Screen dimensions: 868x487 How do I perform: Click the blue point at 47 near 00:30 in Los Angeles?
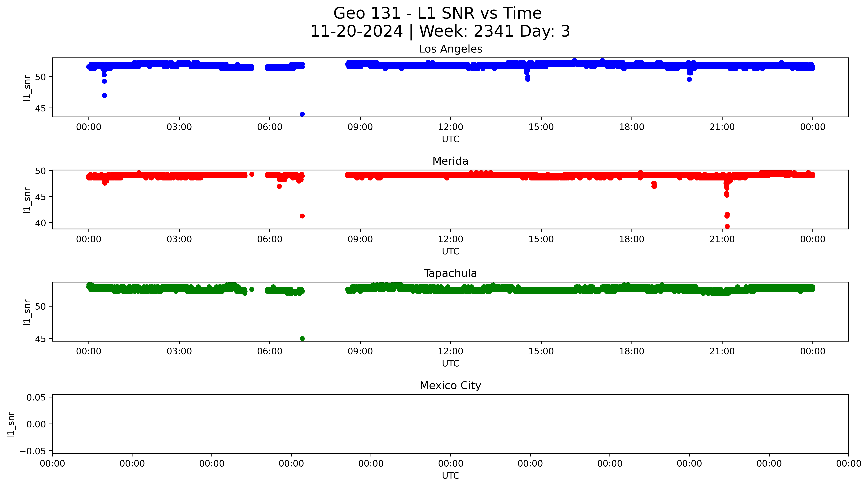click(105, 95)
